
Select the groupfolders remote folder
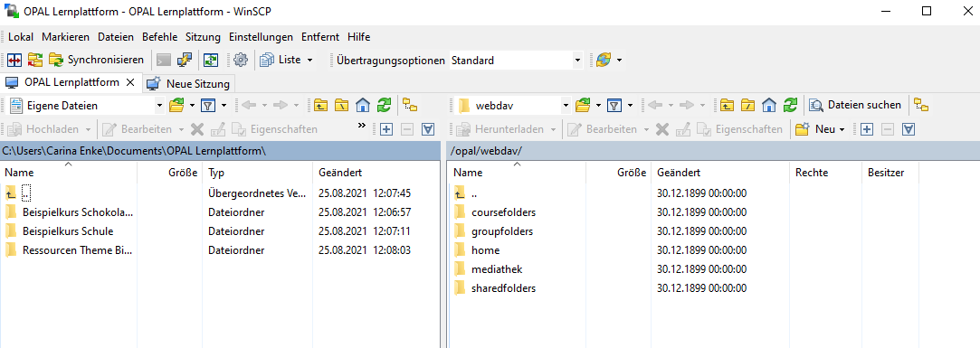tap(494, 231)
